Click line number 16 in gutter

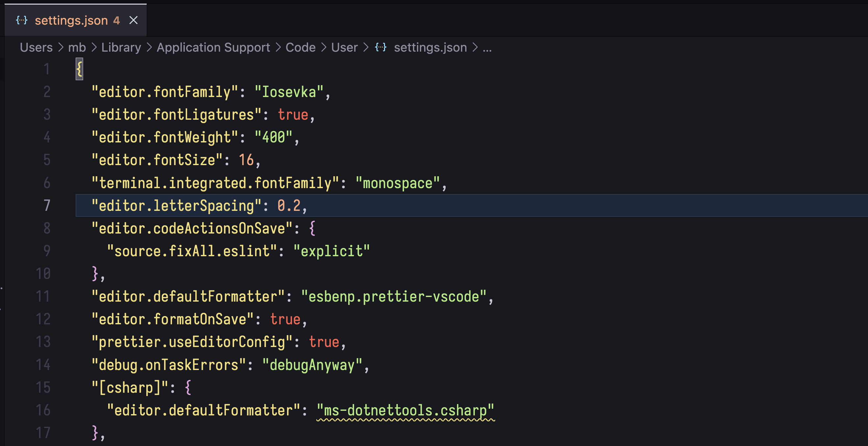pyautogui.click(x=43, y=410)
